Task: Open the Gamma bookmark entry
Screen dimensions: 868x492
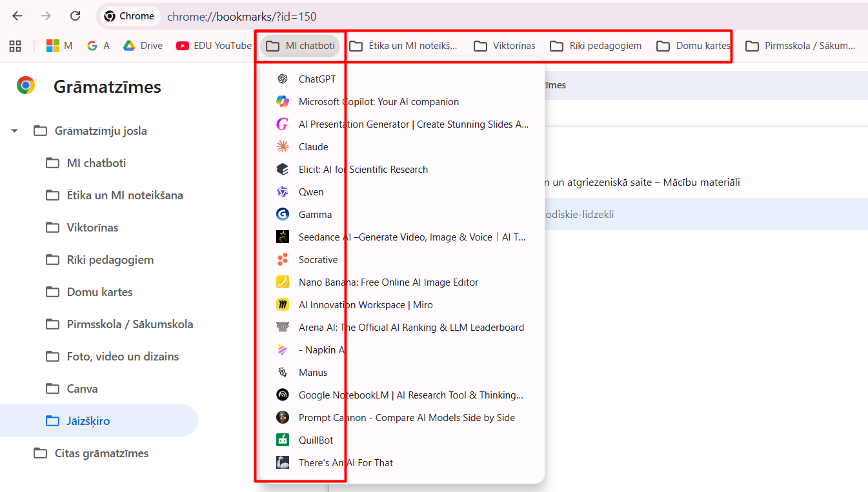Action: pyautogui.click(x=402, y=215)
